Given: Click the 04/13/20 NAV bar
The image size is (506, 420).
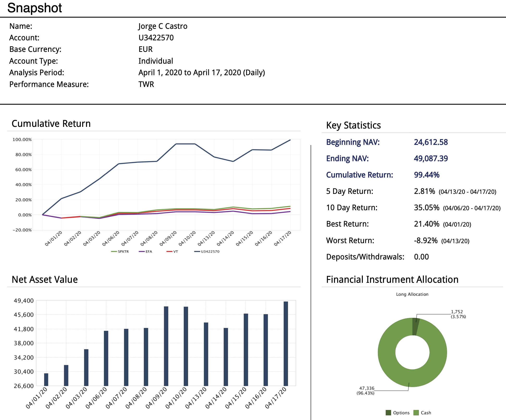Looking at the screenshot, I should (x=206, y=354).
